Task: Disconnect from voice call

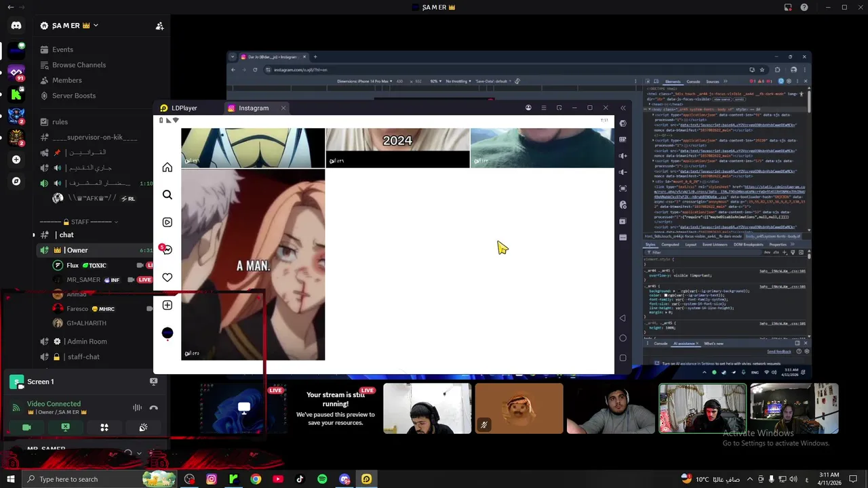Action: coord(154,407)
